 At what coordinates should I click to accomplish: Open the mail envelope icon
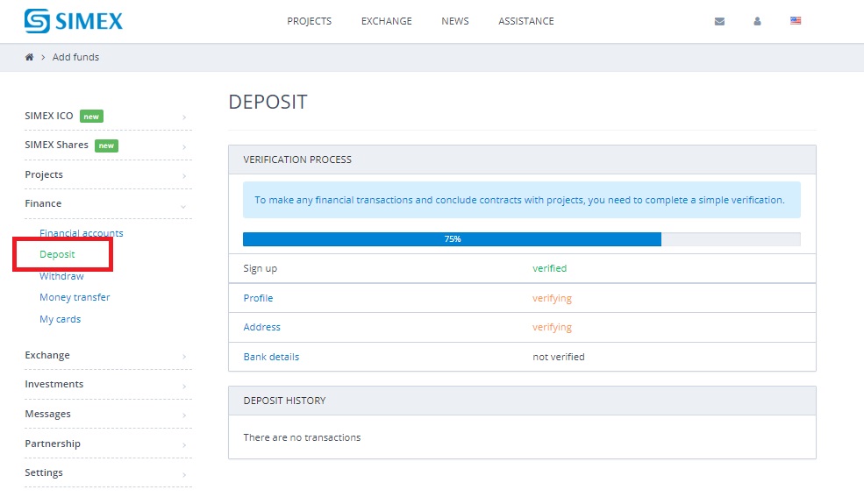click(x=719, y=21)
